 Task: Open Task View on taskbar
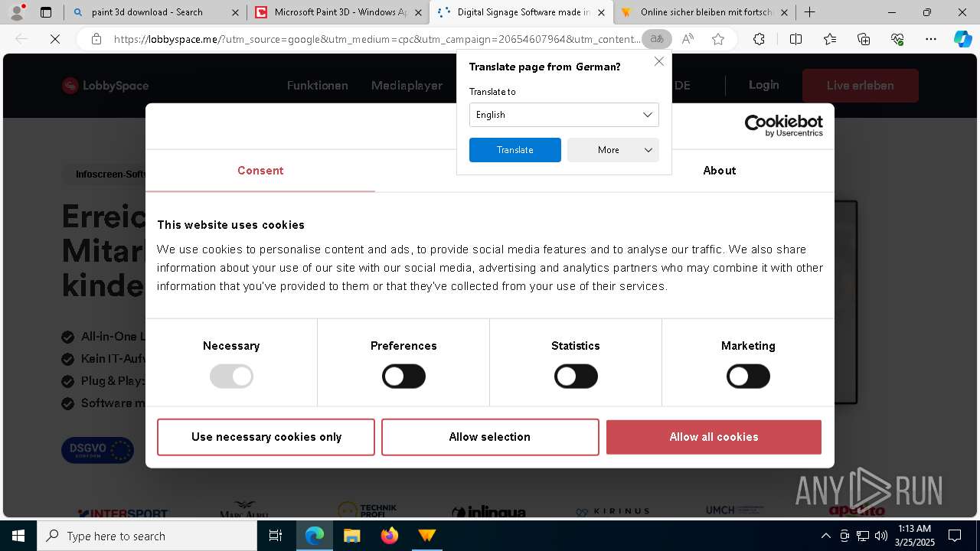click(x=276, y=536)
